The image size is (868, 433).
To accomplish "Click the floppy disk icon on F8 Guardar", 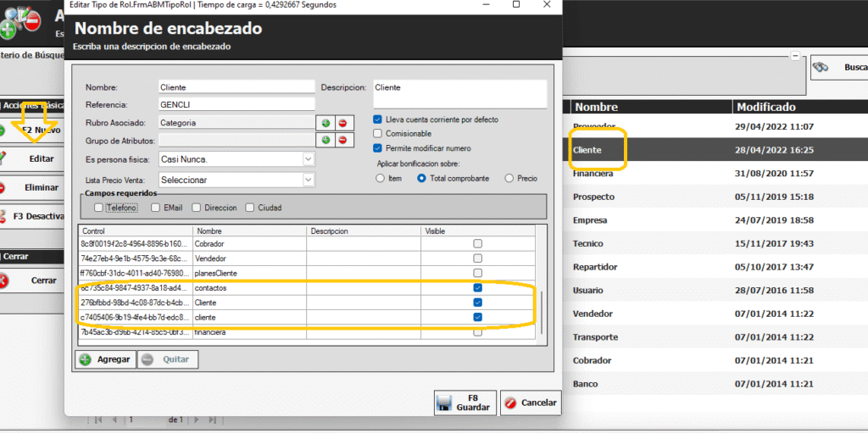I will (444, 403).
